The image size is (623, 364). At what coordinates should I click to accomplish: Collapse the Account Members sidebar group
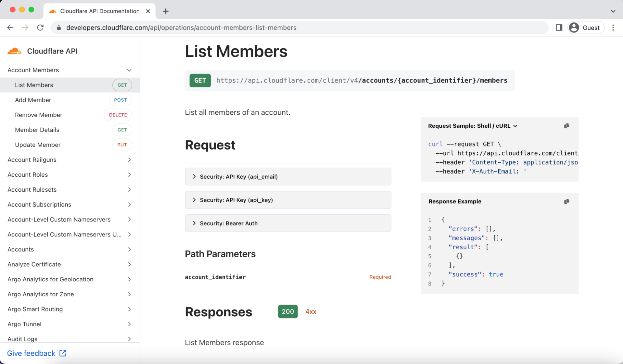click(129, 70)
